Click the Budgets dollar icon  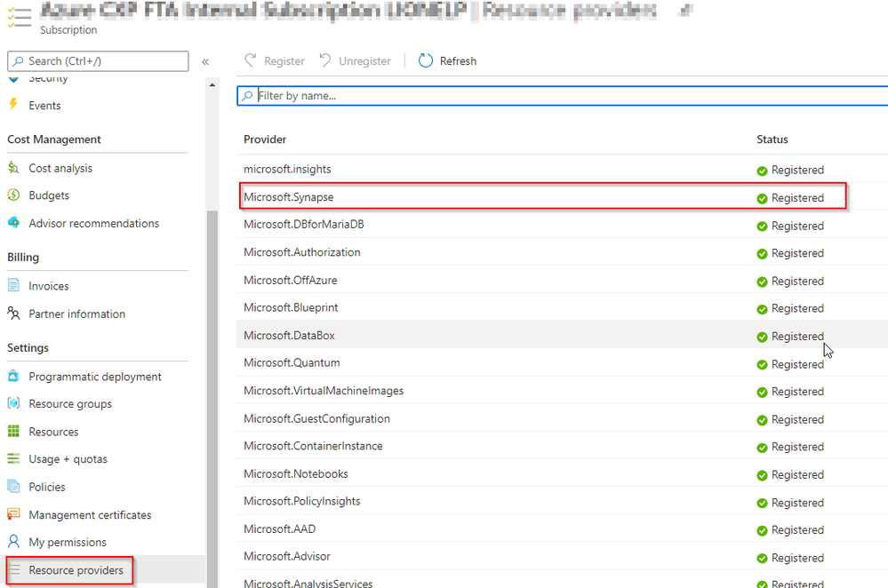13,195
